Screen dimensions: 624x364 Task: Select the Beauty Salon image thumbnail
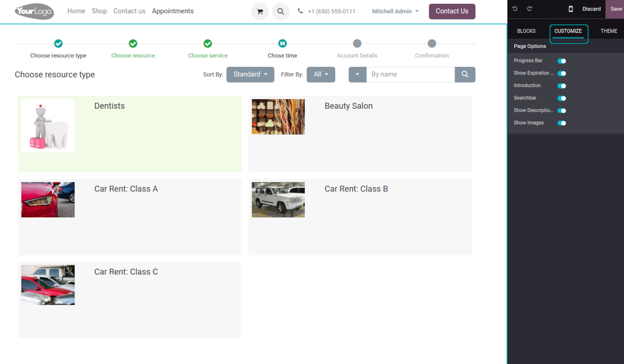[x=278, y=117]
